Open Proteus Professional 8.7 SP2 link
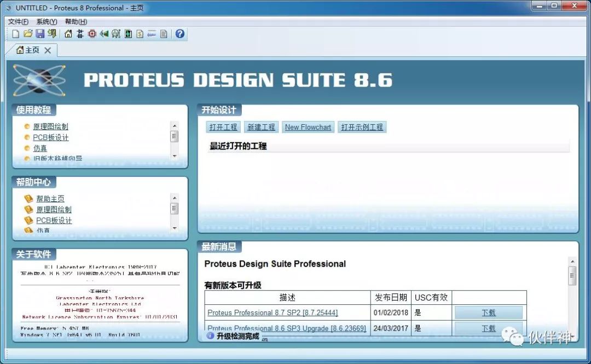Viewport: 591px width, 364px height. (273, 313)
